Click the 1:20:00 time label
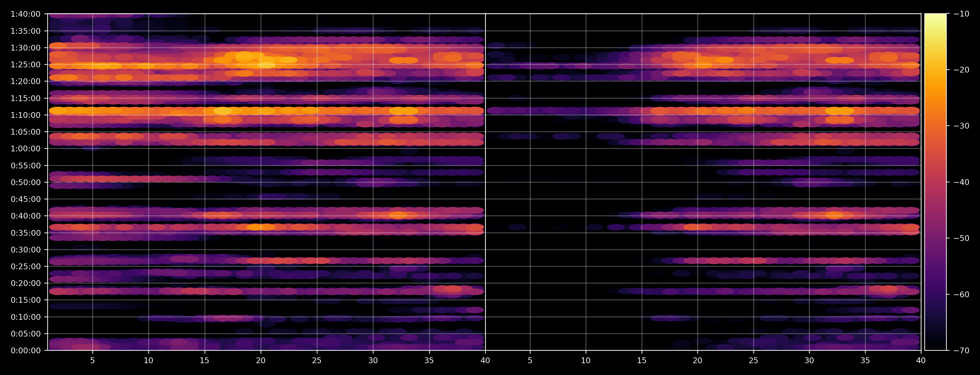This screenshot has height=375, width=980. point(26,81)
